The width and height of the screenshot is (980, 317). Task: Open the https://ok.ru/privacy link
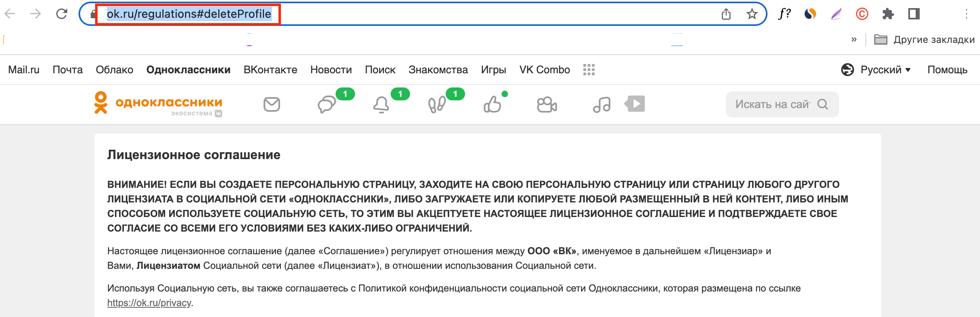point(149,303)
